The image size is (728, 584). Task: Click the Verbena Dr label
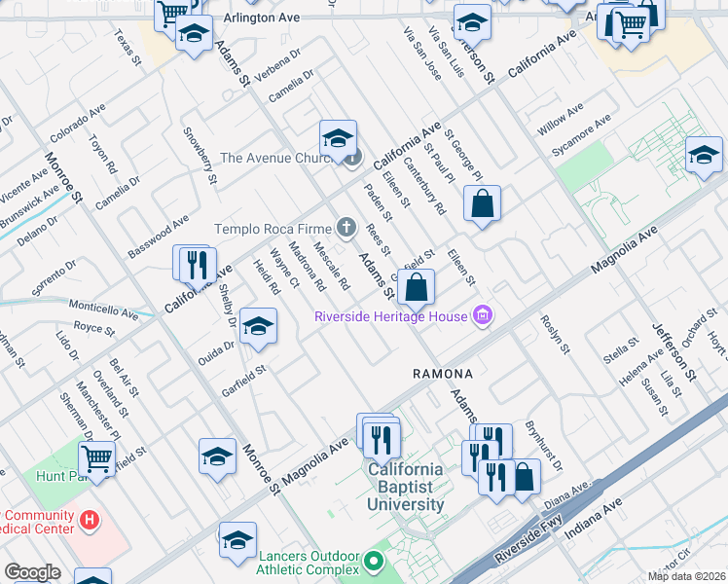pos(277,65)
